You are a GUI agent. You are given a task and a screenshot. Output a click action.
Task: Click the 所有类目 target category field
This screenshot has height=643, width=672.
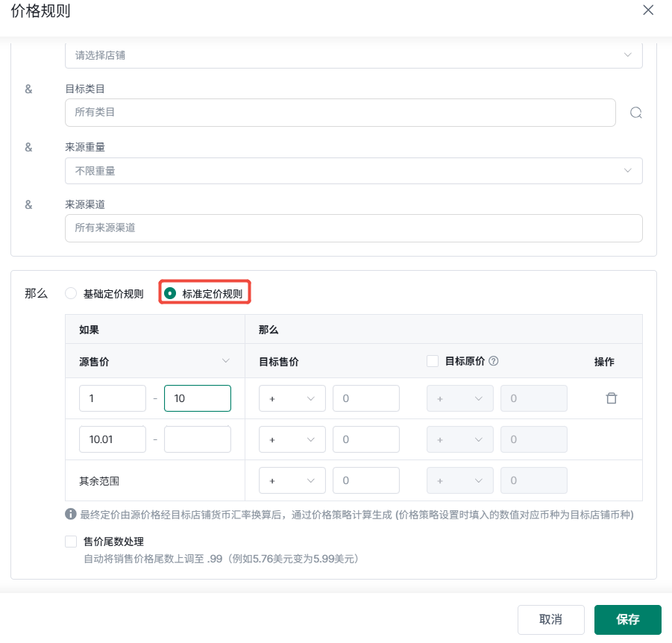tap(340, 113)
